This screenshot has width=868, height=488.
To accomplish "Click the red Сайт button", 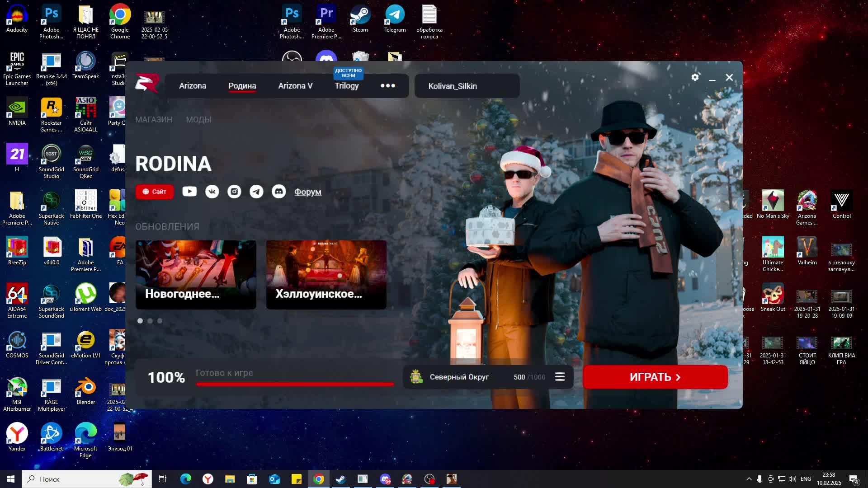I will [x=155, y=192].
